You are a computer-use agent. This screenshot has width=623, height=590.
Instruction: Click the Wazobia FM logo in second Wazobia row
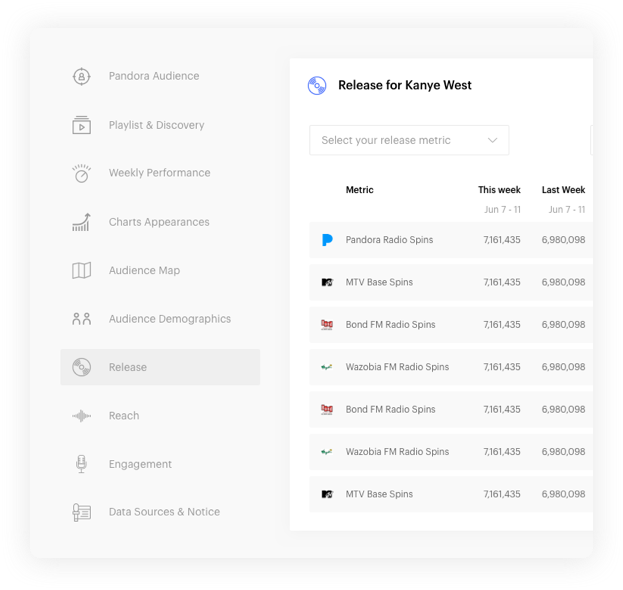(327, 452)
